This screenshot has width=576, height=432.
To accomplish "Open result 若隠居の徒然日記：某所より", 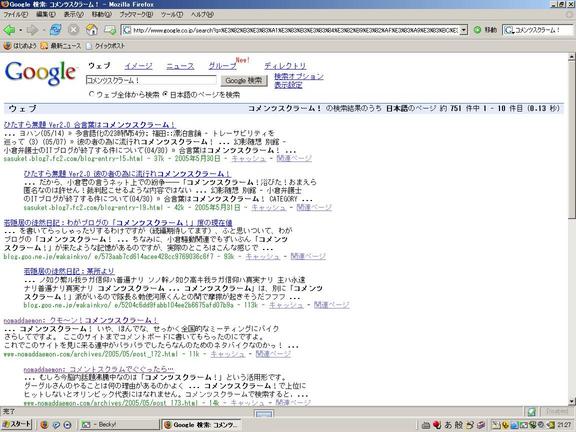I will coord(69,271).
